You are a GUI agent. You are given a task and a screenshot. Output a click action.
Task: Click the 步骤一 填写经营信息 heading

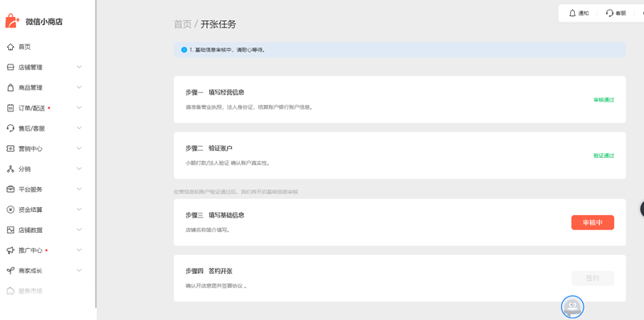click(x=215, y=92)
